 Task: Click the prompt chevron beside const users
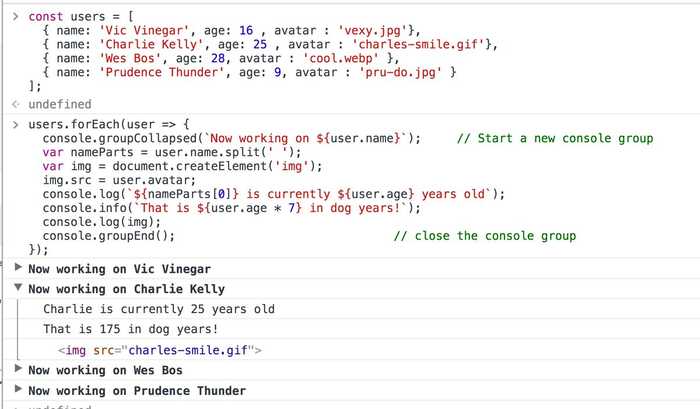16,17
